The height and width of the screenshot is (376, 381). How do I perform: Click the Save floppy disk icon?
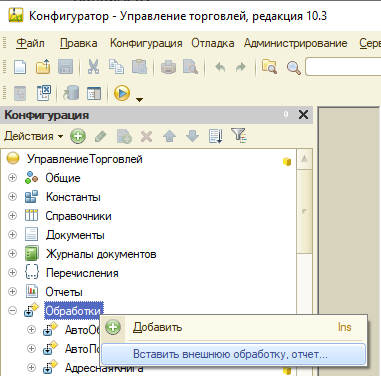click(x=65, y=67)
